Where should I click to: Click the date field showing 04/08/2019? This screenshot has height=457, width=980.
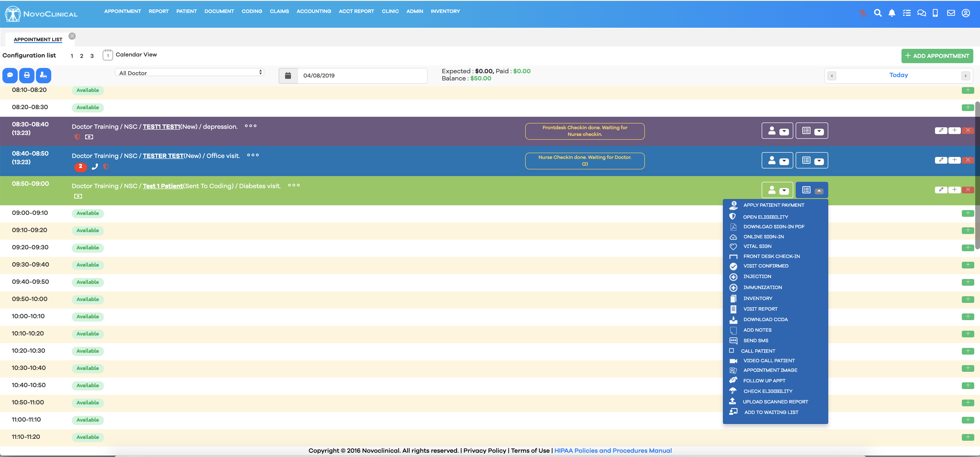click(361, 76)
